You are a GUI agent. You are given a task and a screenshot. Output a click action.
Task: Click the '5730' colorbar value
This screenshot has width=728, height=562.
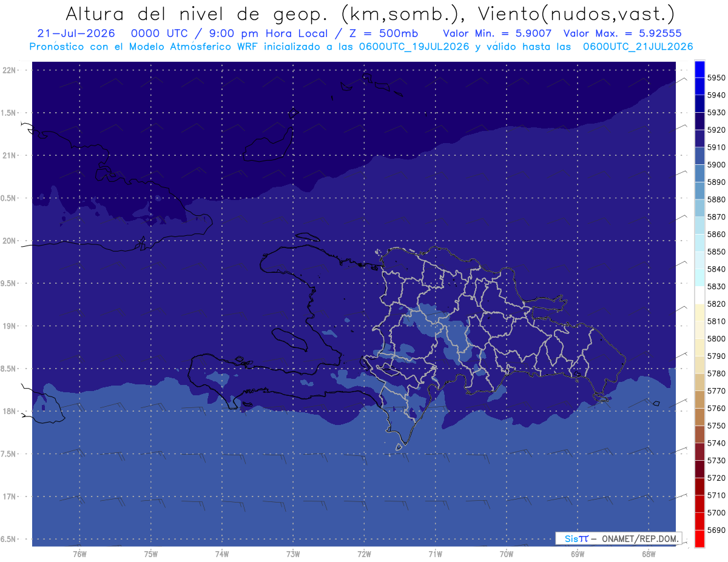point(716,461)
